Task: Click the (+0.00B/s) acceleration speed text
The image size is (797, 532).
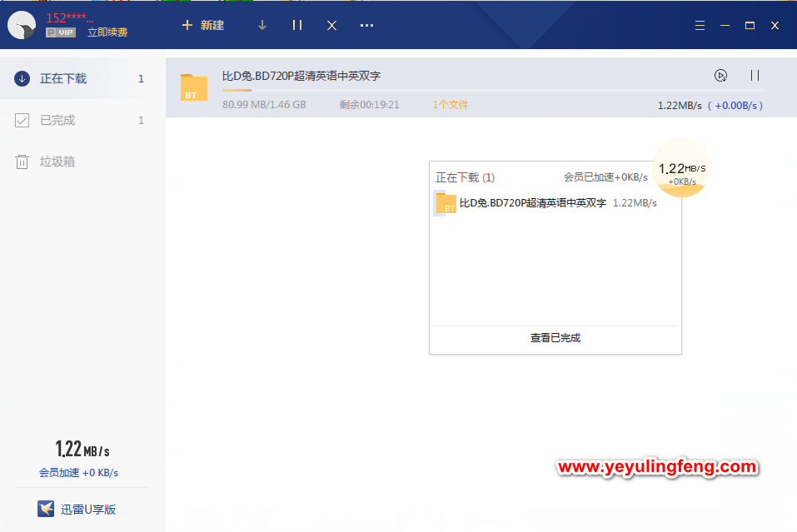Action: pyautogui.click(x=735, y=106)
